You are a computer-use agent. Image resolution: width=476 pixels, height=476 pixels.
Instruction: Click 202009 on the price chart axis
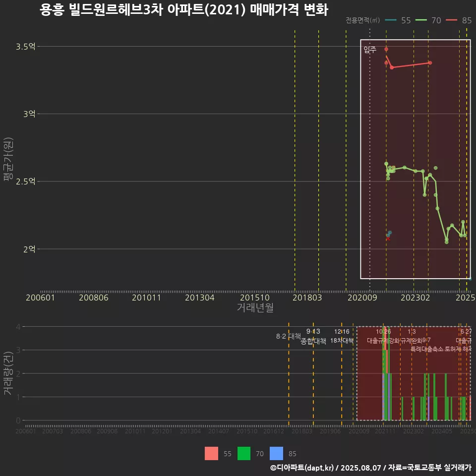coord(362,297)
